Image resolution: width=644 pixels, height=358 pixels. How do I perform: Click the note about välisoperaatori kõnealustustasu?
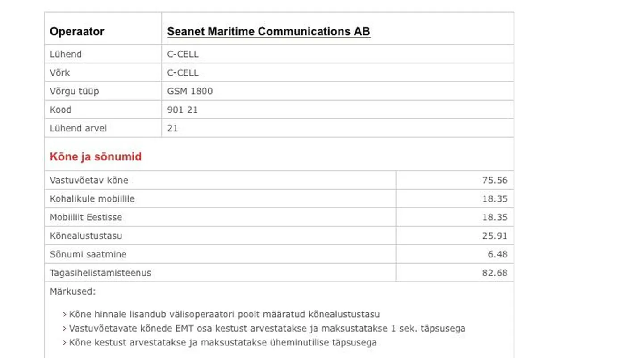pyautogui.click(x=222, y=314)
